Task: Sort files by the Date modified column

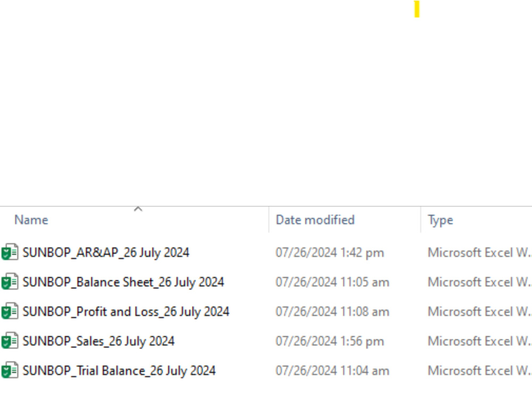Action: 315,220
